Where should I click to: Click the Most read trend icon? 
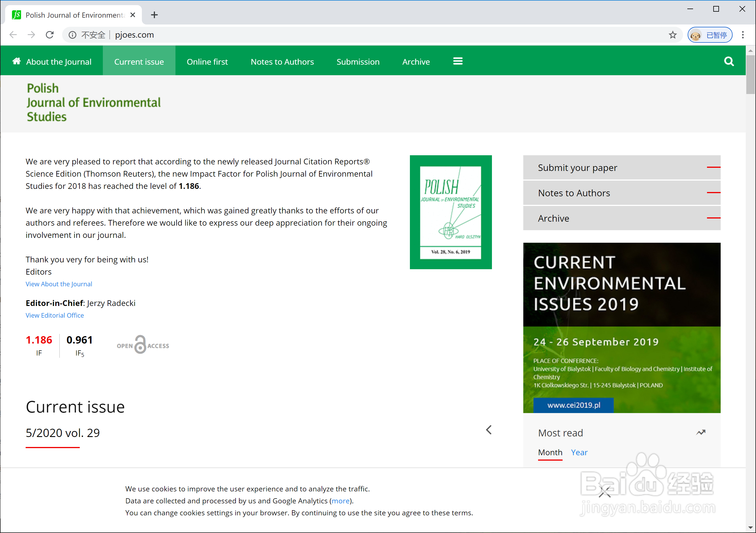coord(701,433)
